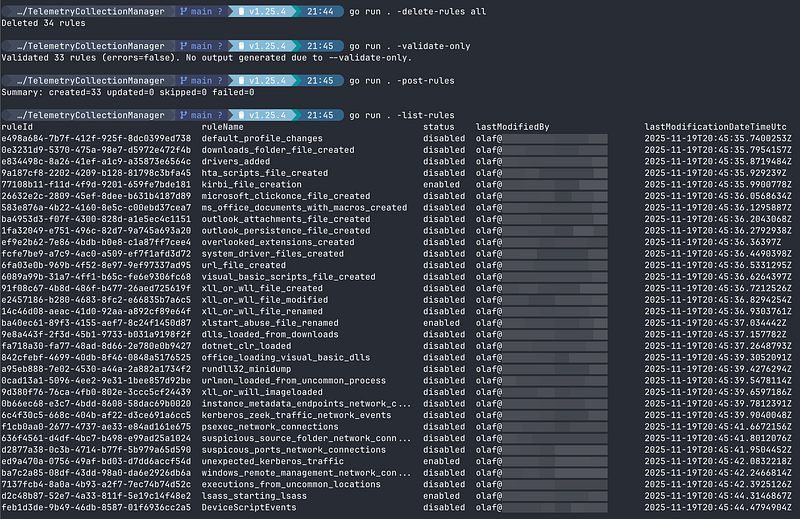Click rule name 'dlls_loaded_from_downloads'

pyautogui.click(x=270, y=334)
